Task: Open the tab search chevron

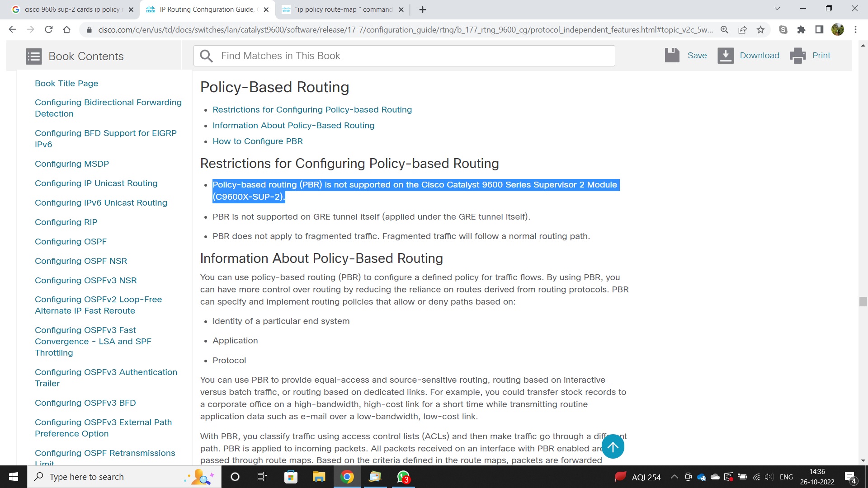Action: pyautogui.click(x=777, y=9)
